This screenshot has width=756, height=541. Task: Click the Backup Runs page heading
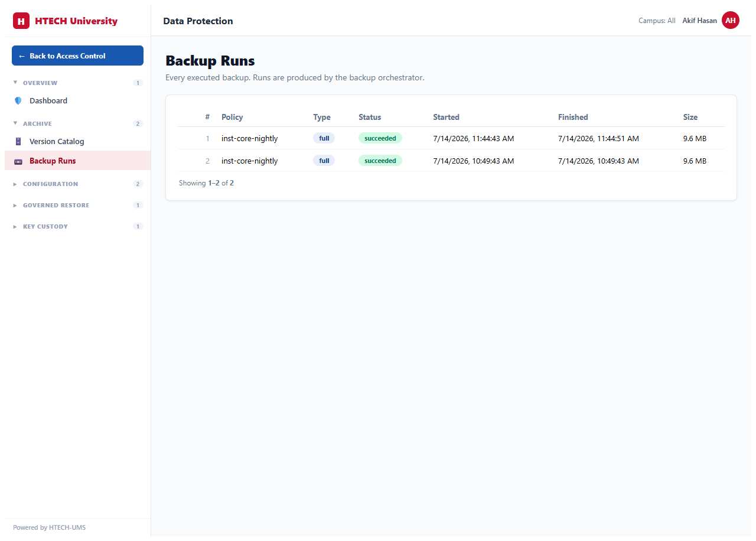[x=210, y=61]
